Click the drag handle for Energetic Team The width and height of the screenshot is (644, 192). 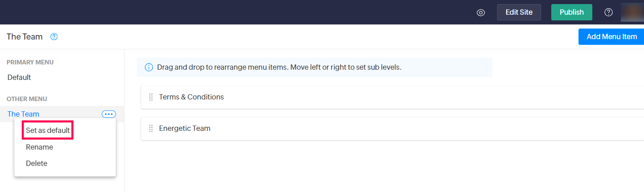151,128
